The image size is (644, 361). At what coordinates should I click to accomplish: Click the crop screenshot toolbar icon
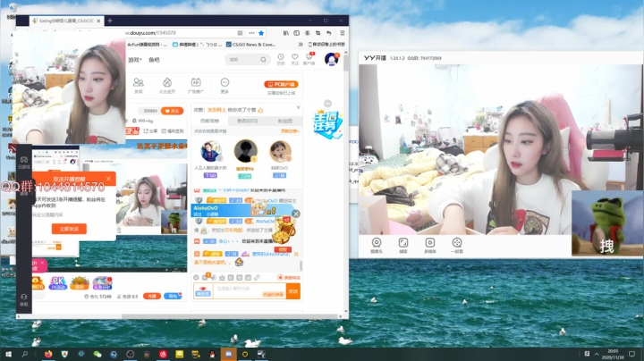[x=318, y=33]
